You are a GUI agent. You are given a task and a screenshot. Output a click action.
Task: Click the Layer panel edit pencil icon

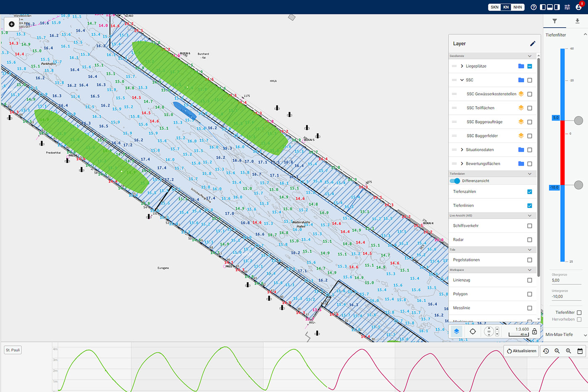[533, 44]
